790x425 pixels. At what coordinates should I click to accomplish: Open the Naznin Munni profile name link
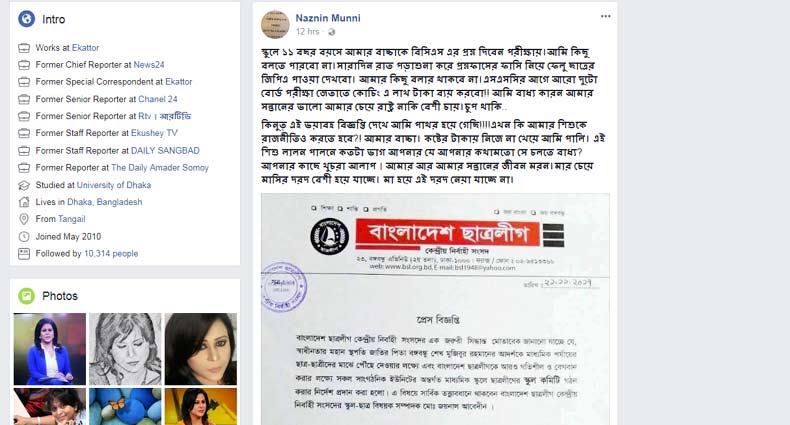point(328,18)
